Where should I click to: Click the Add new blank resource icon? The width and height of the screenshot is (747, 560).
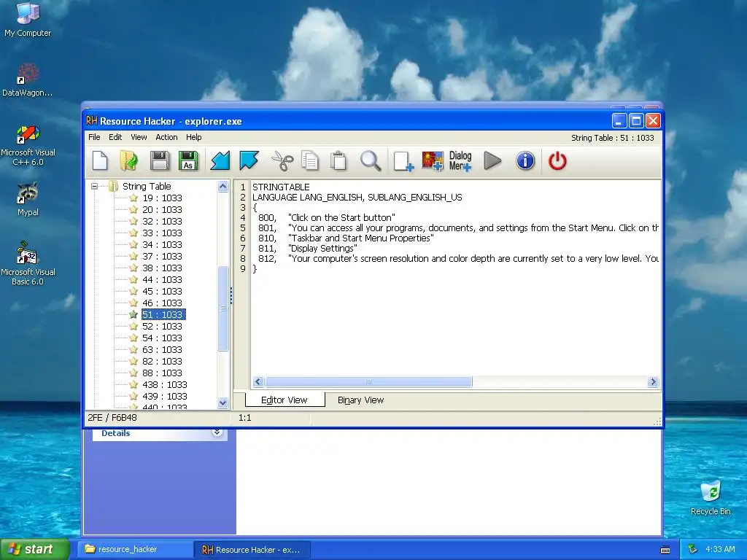403,160
